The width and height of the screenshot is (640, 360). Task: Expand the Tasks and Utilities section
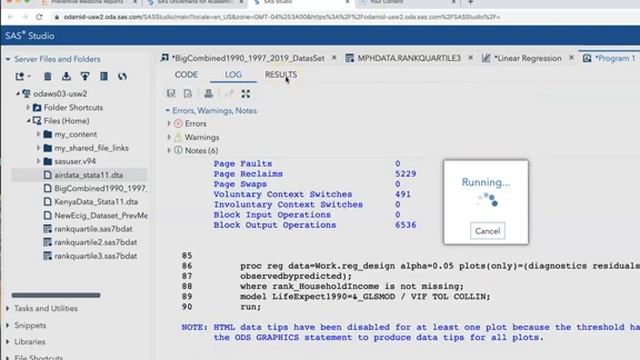(x=8, y=309)
